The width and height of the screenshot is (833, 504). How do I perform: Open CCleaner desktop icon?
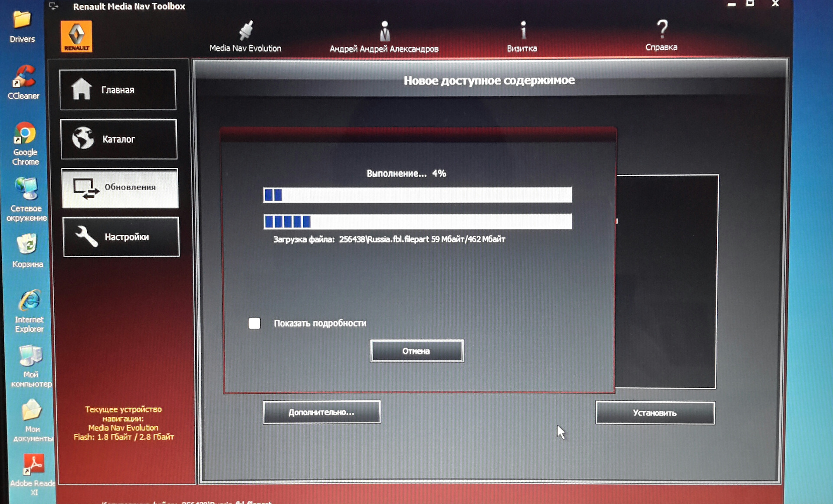(x=24, y=77)
